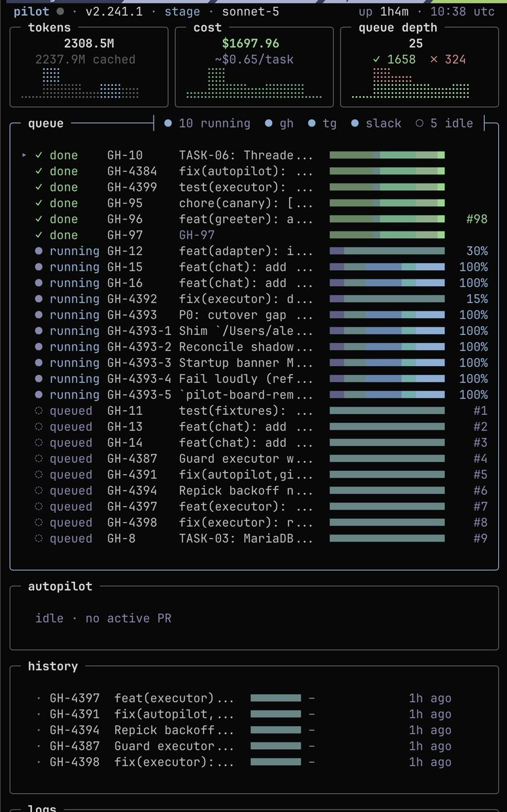Click the done checkmark for GH-96
This screenshot has height=812, width=507.
pyautogui.click(x=39, y=219)
